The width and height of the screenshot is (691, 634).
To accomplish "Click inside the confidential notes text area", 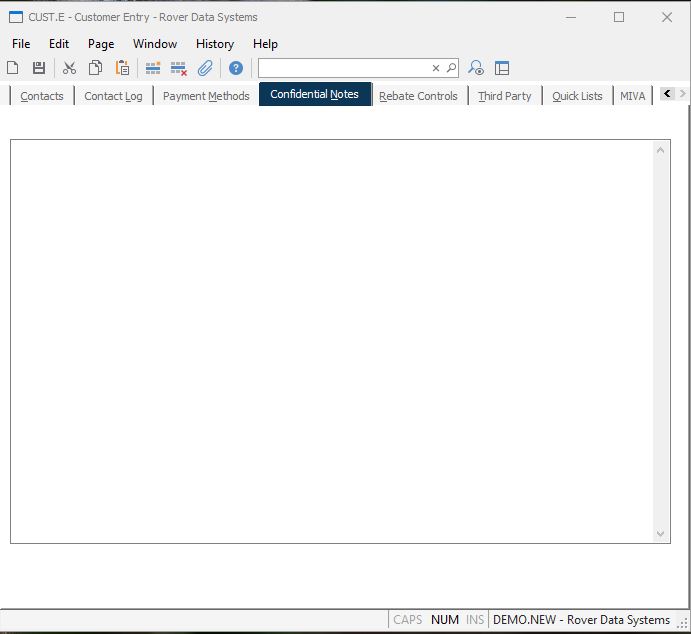I will pyautogui.click(x=330, y=340).
